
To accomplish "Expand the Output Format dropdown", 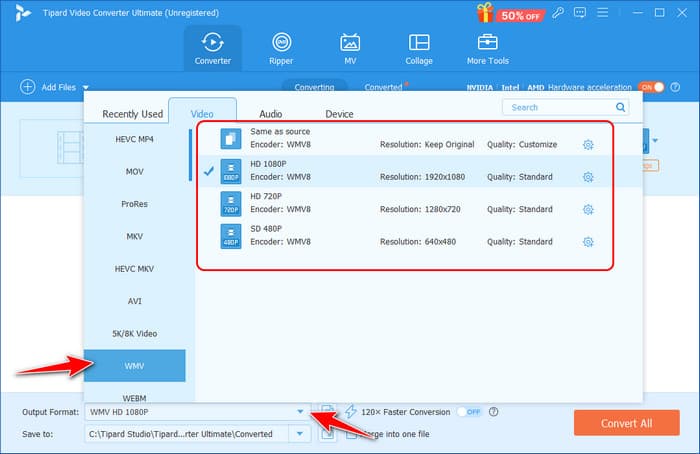I will tap(300, 412).
